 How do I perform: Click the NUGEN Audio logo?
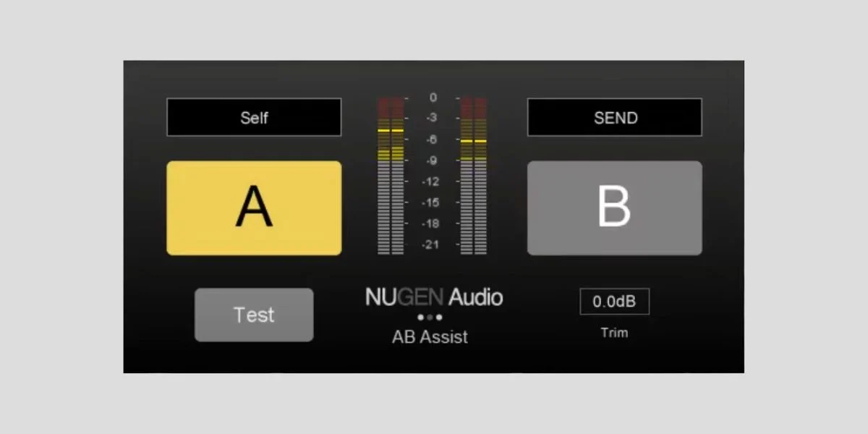tap(433, 297)
